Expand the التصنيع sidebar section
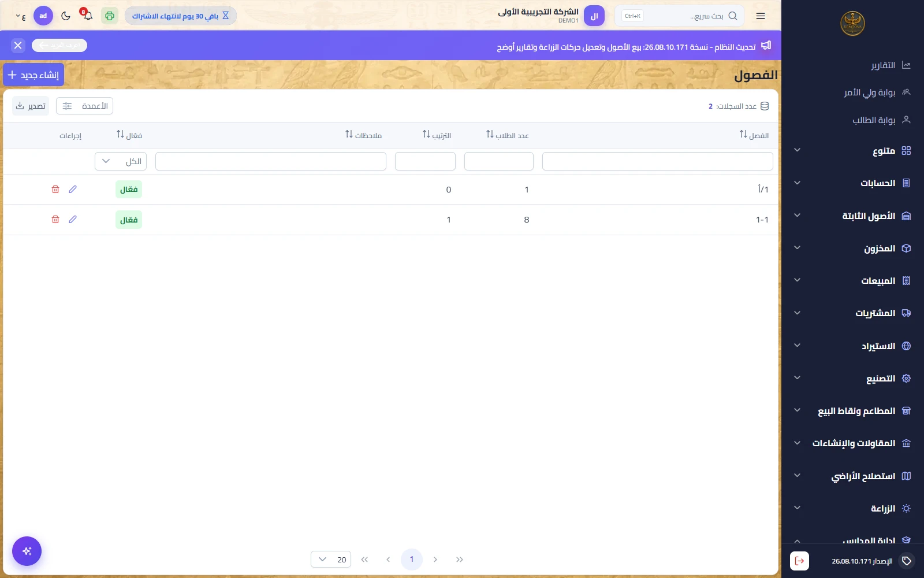 pos(852,379)
